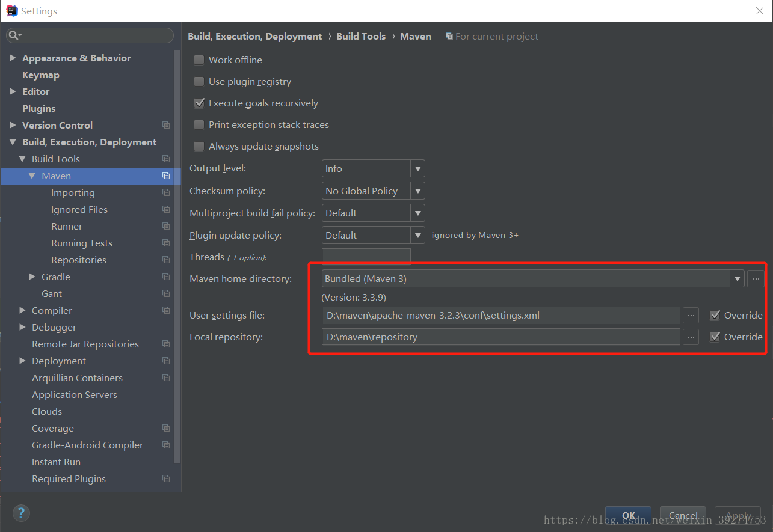This screenshot has width=773, height=532.
Task: Select Plugins in settings tree
Action: [x=38, y=108]
